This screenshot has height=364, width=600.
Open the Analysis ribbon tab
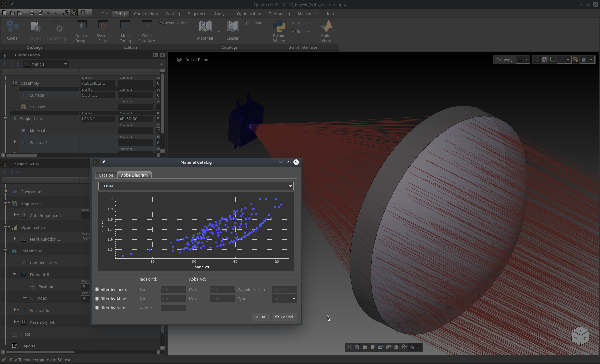click(x=222, y=14)
